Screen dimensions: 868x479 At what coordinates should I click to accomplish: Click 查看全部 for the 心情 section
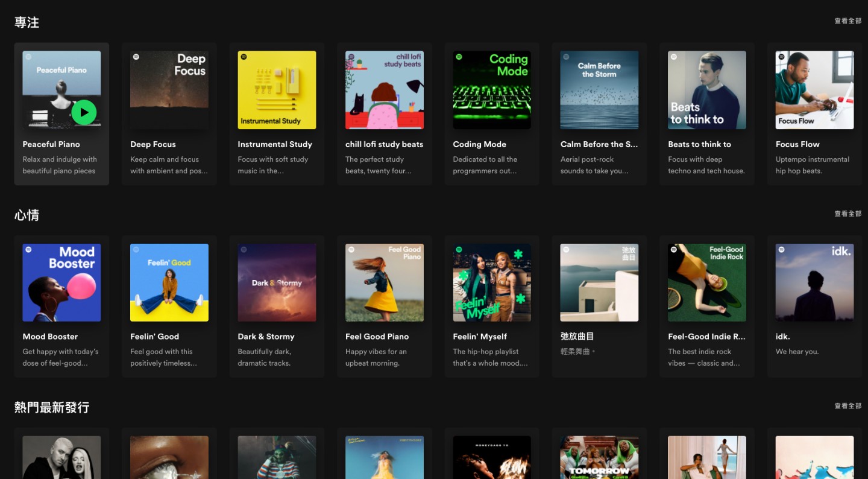(848, 214)
